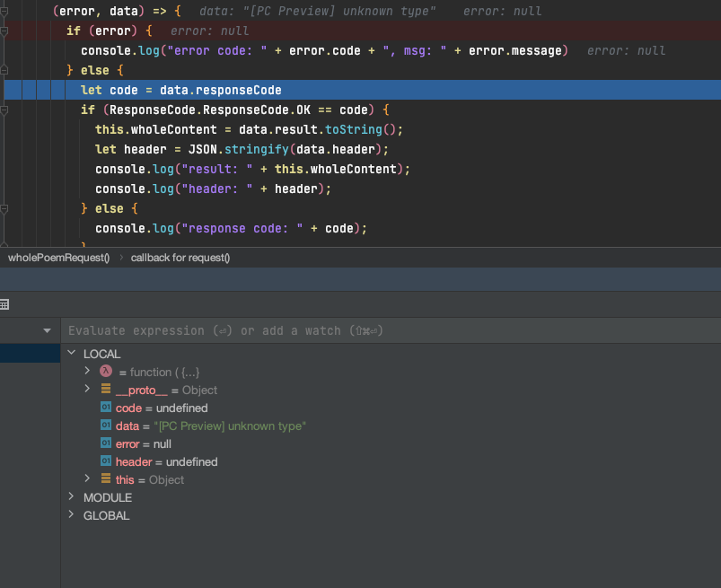Select the data '[PC Preview] unknown type' row
The width and height of the screenshot is (721, 588).
tap(391, 426)
